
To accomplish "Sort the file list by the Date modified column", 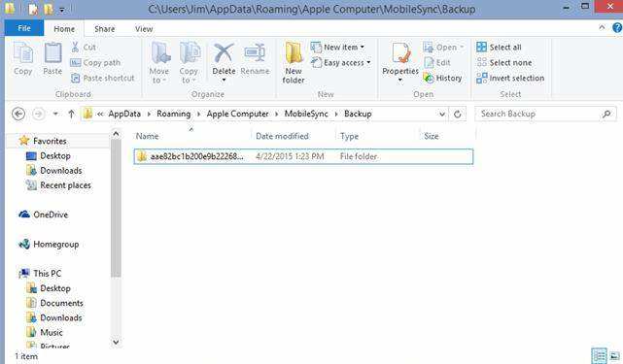I will (282, 136).
